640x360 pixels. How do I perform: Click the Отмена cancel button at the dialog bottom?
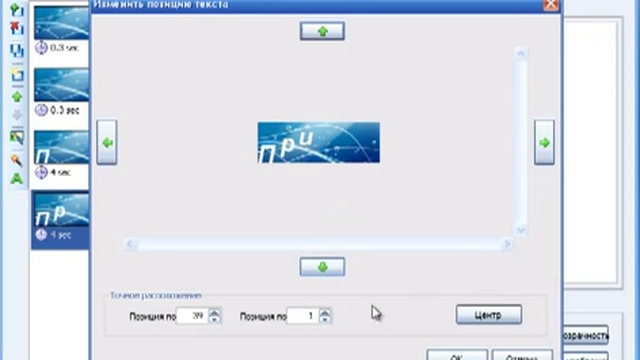click(522, 356)
